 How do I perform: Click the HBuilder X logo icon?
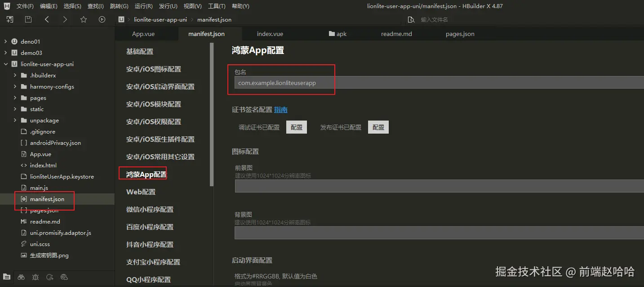[x=7, y=6]
